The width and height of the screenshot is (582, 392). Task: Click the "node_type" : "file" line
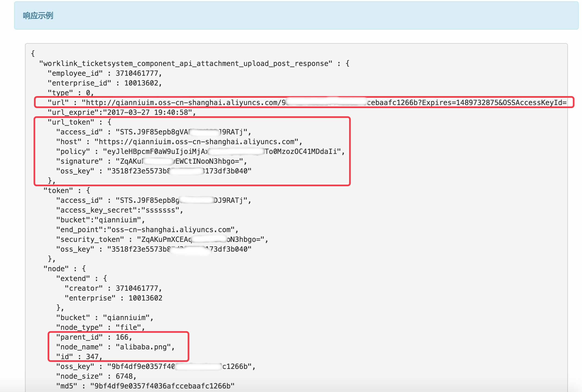[x=101, y=327]
